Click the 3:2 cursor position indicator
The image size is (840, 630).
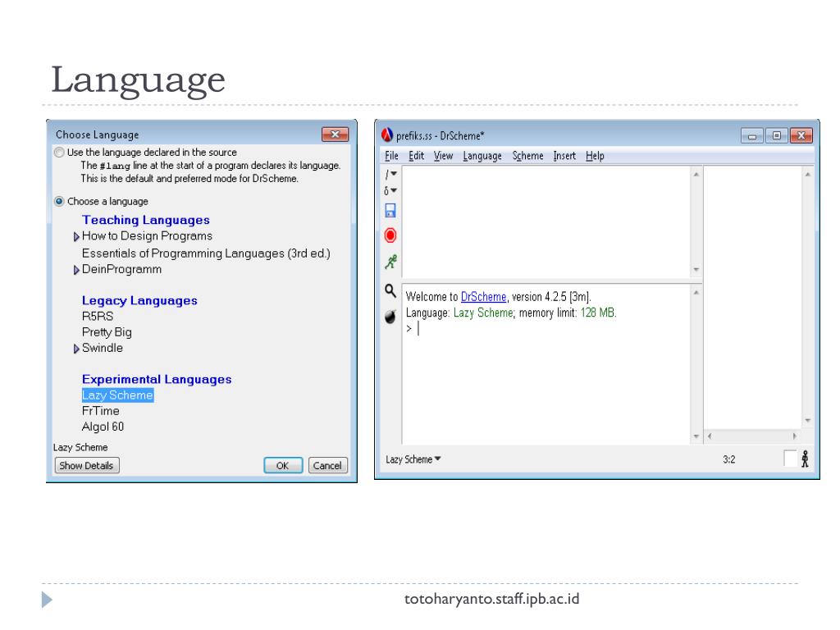(x=729, y=459)
